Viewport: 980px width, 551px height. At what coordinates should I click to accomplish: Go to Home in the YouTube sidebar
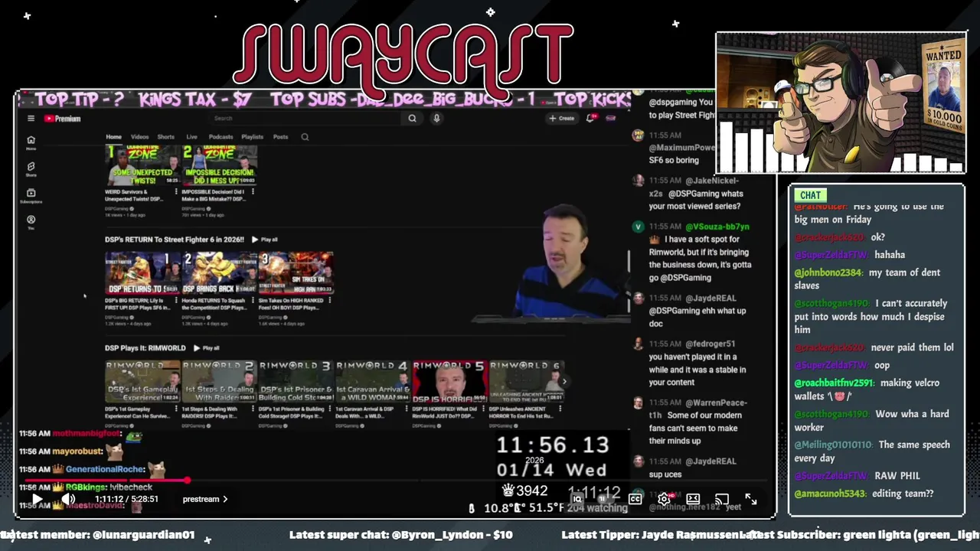click(x=31, y=143)
